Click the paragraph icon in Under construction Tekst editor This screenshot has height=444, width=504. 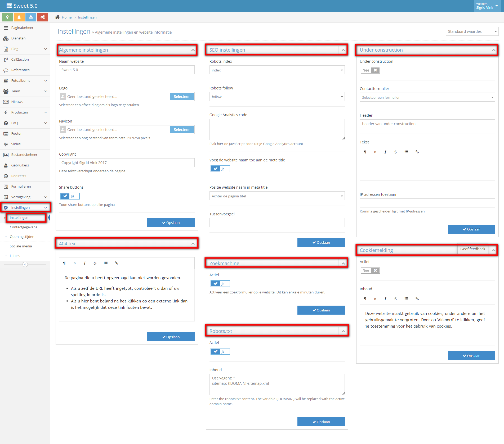(365, 152)
